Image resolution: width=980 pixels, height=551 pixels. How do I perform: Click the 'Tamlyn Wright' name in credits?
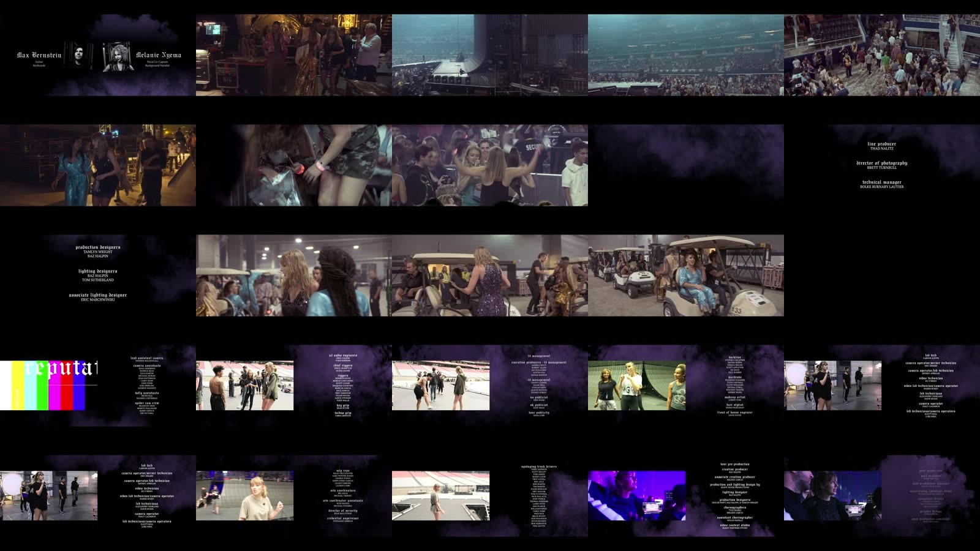[x=98, y=252]
